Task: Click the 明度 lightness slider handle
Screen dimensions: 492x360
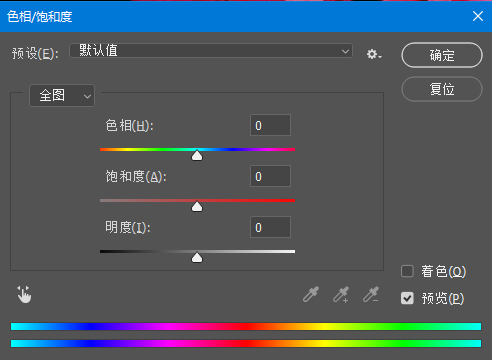Action: (197, 257)
